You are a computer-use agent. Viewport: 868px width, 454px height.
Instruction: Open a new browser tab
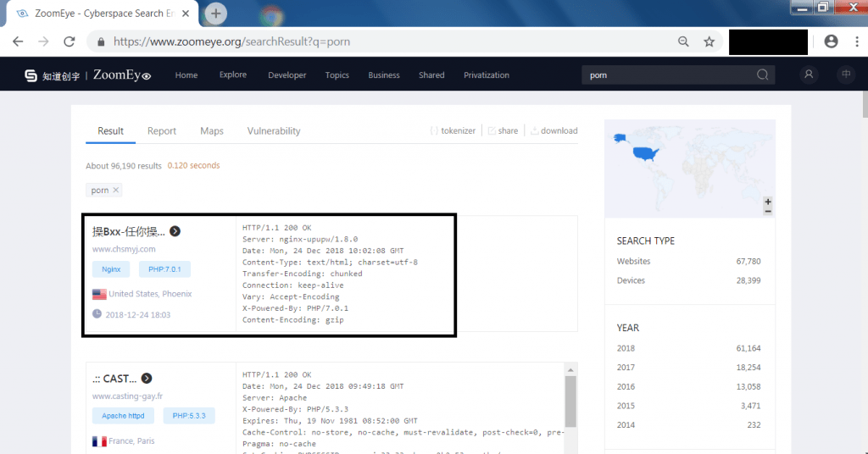(x=216, y=14)
